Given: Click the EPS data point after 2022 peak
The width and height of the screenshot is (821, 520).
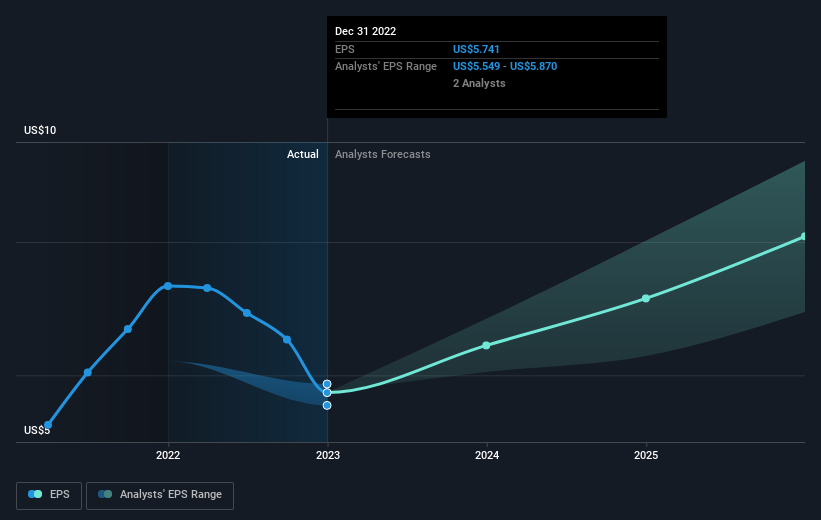Looking at the screenshot, I should click(x=207, y=288).
